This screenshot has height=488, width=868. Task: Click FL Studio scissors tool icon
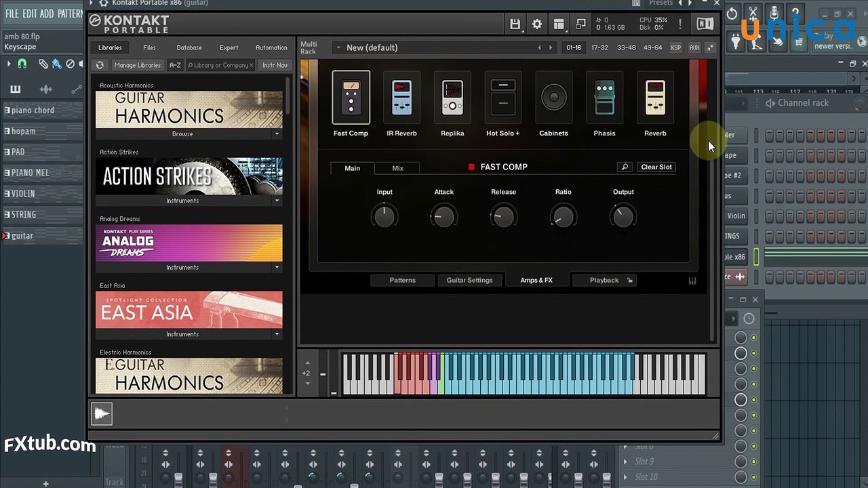753,14
